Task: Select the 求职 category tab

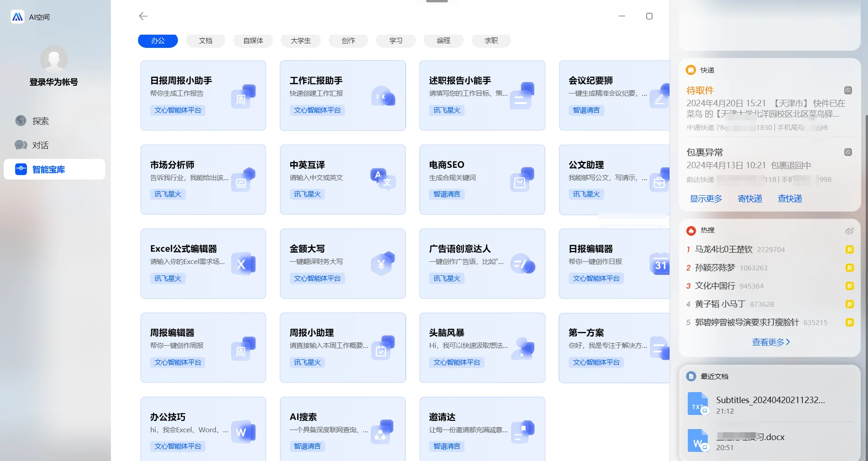Action: click(491, 41)
